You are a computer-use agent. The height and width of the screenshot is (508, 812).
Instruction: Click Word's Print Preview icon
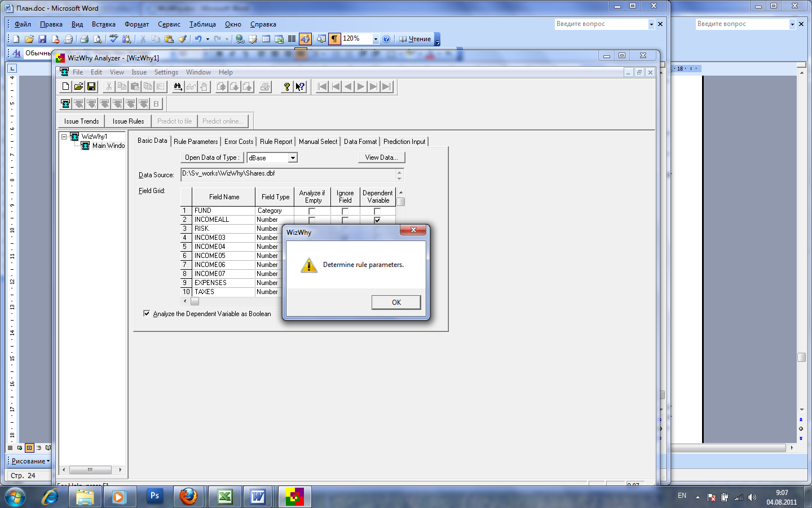point(98,39)
